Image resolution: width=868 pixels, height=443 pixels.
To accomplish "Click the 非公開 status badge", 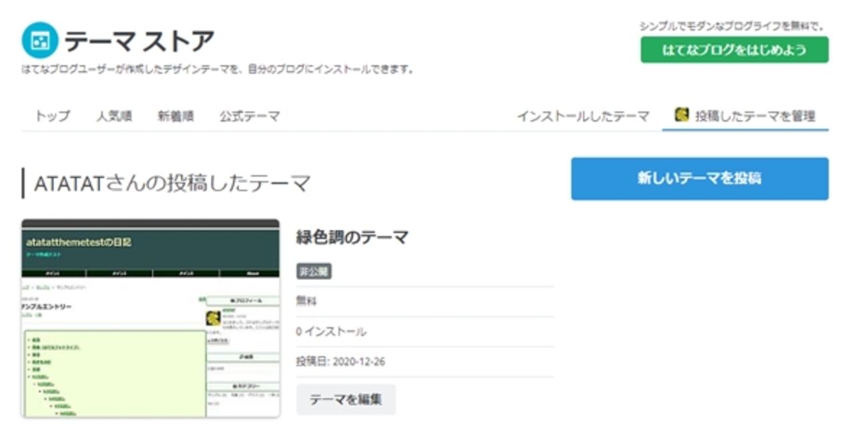I will [314, 271].
